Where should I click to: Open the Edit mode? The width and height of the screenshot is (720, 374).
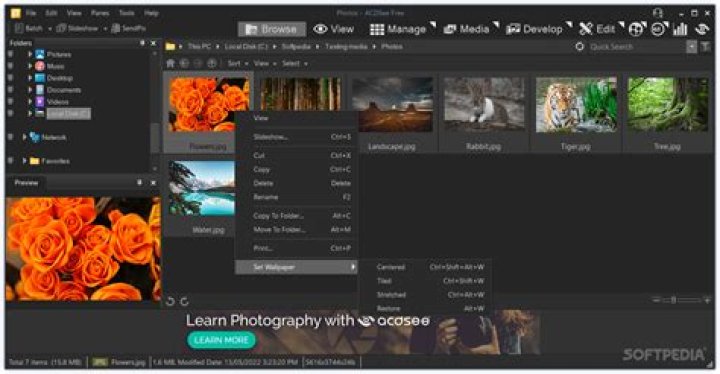597,29
